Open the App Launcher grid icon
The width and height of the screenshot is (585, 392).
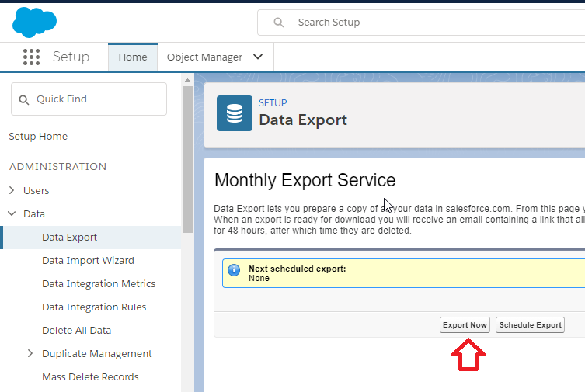pyautogui.click(x=31, y=57)
